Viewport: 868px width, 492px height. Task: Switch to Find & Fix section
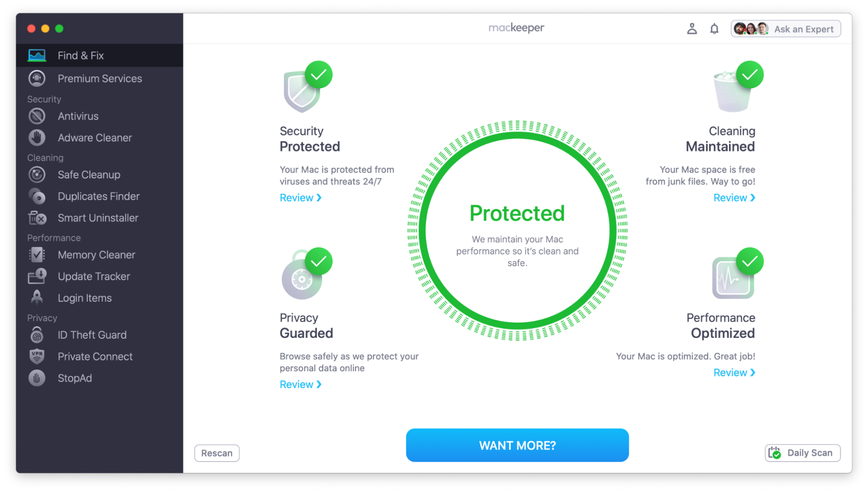pyautogui.click(x=99, y=55)
